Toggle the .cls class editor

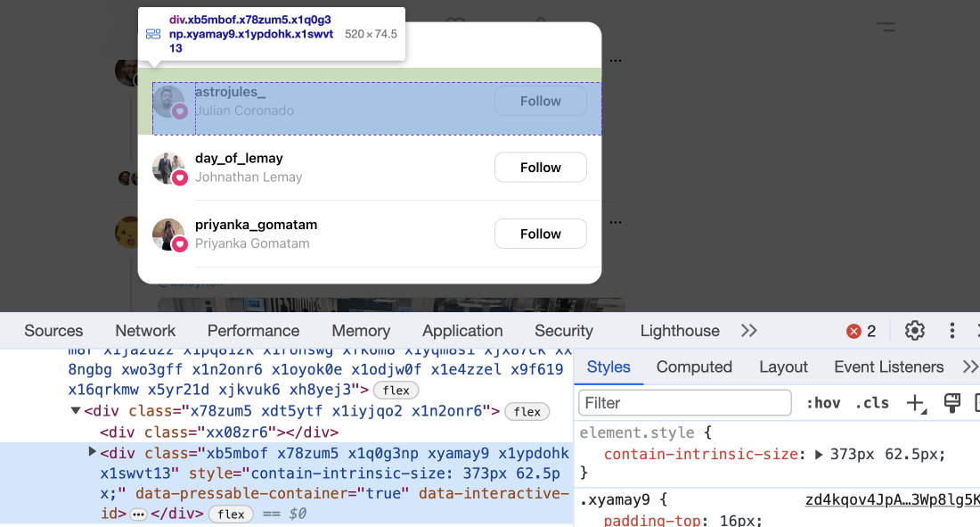871,403
